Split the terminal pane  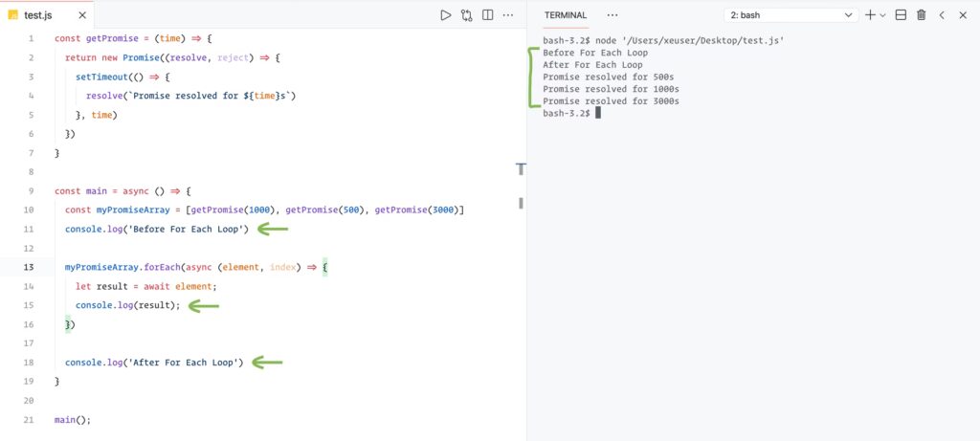point(901,15)
